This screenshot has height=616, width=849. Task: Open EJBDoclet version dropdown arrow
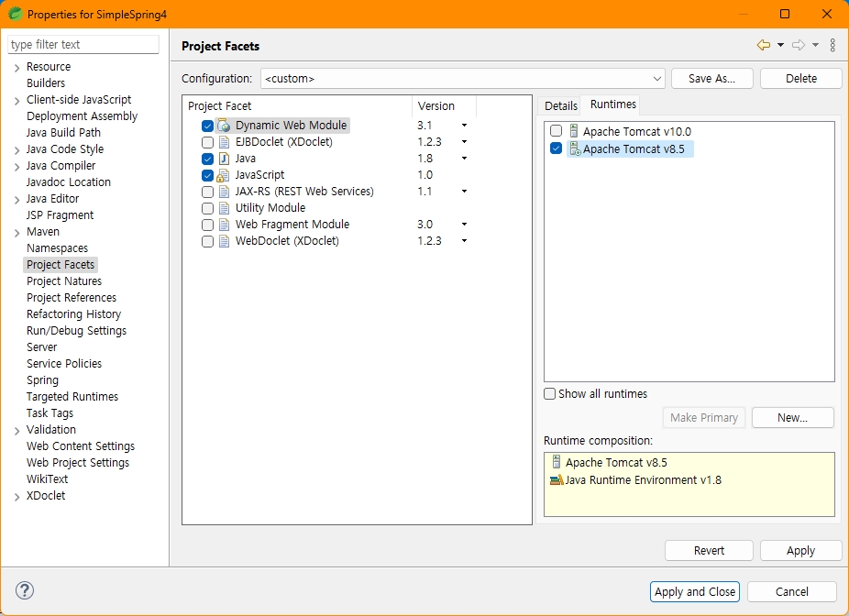464,142
